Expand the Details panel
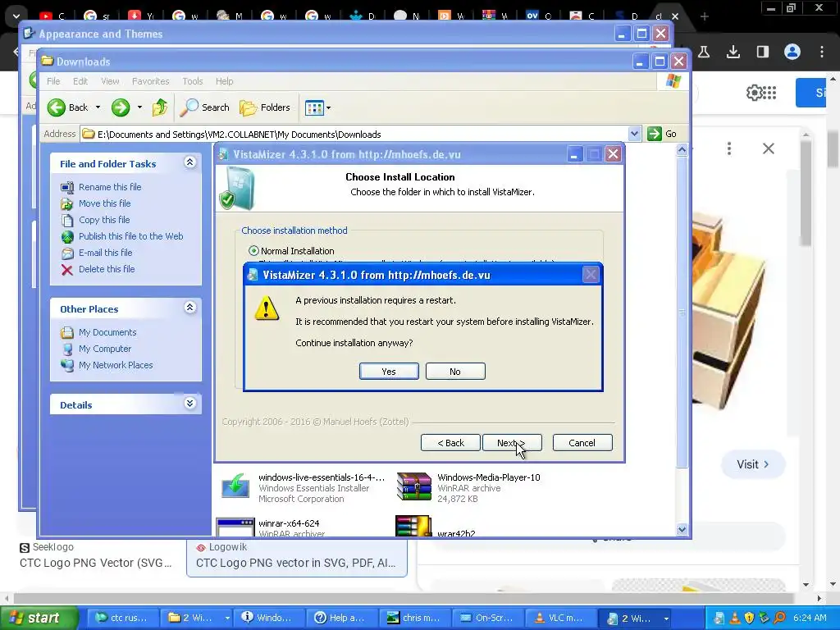840x630 pixels. (x=189, y=404)
